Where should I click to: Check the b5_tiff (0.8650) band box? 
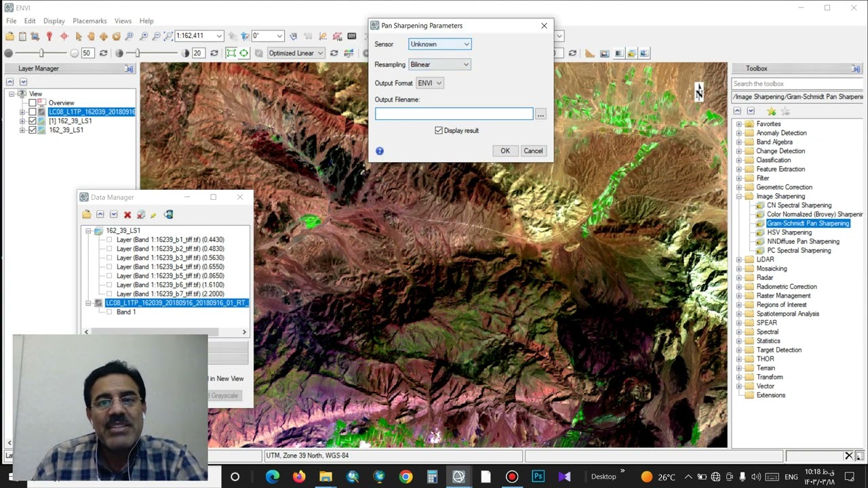point(109,276)
